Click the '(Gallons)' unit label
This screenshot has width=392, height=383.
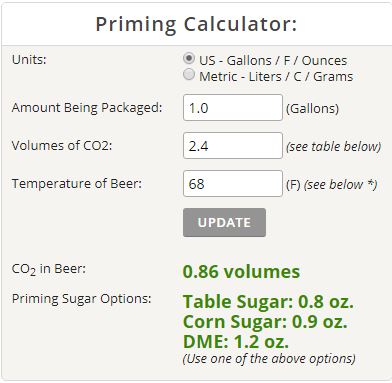(x=312, y=108)
